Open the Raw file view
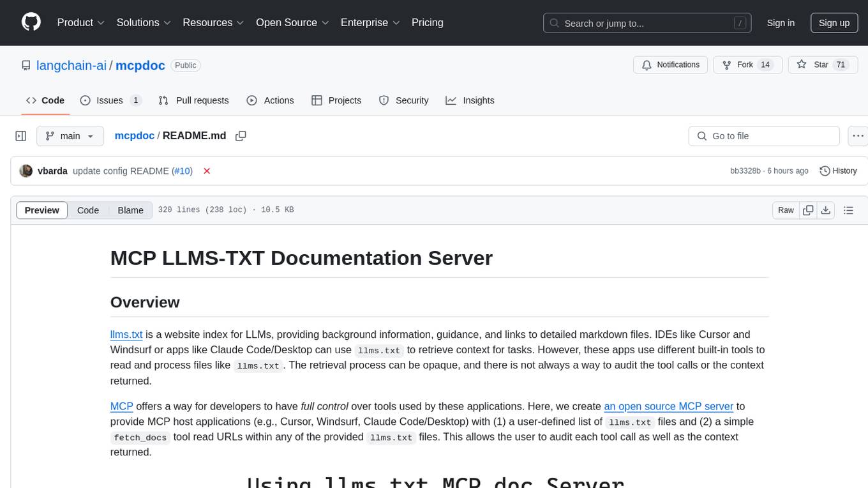Viewport: 868px width, 488px height. pyautogui.click(x=786, y=210)
